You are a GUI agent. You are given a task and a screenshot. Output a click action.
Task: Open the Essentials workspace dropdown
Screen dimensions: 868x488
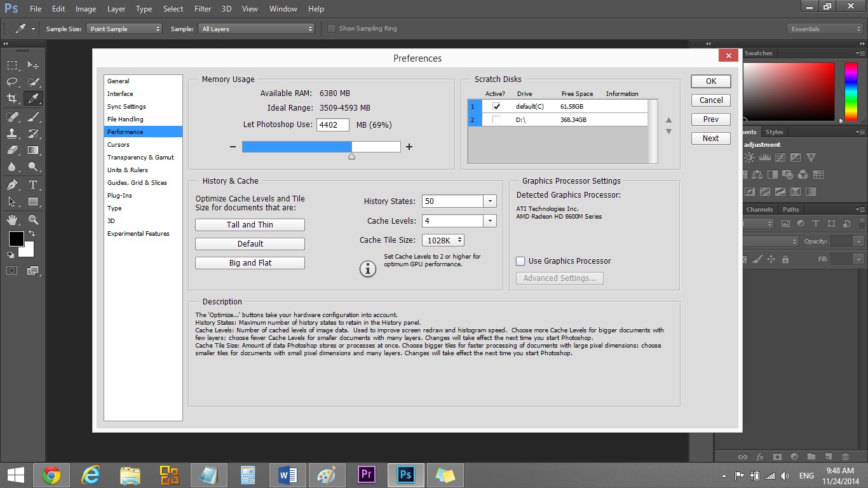click(x=825, y=29)
